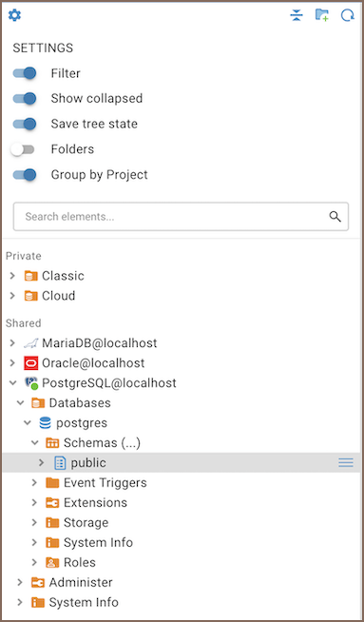
Task: Click the PostgreSQL elephant connection icon
Action: tap(31, 382)
